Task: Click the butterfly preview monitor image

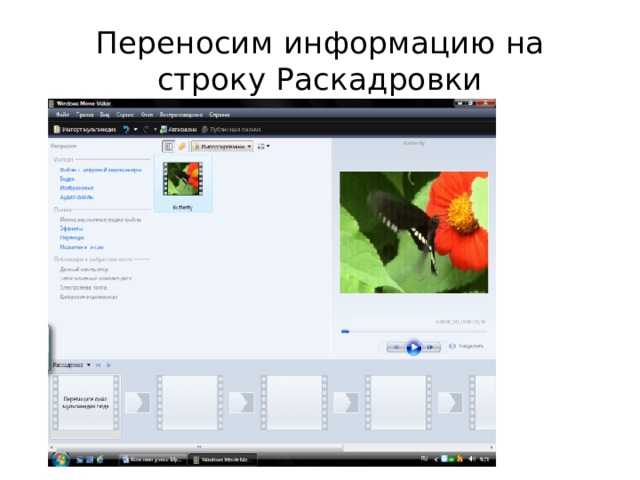Action: [x=413, y=232]
